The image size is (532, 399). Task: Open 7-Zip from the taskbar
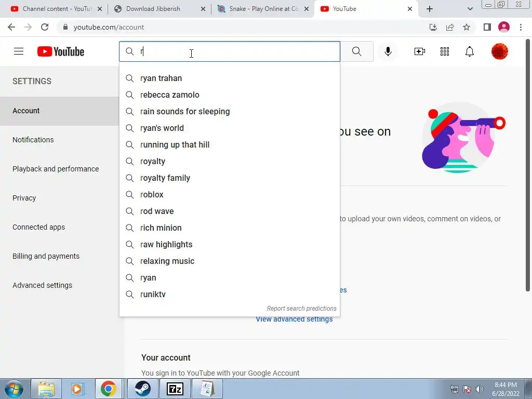click(x=175, y=389)
